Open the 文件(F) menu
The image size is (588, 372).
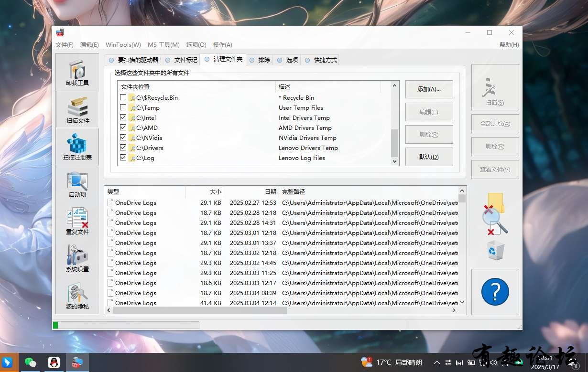tap(65, 44)
